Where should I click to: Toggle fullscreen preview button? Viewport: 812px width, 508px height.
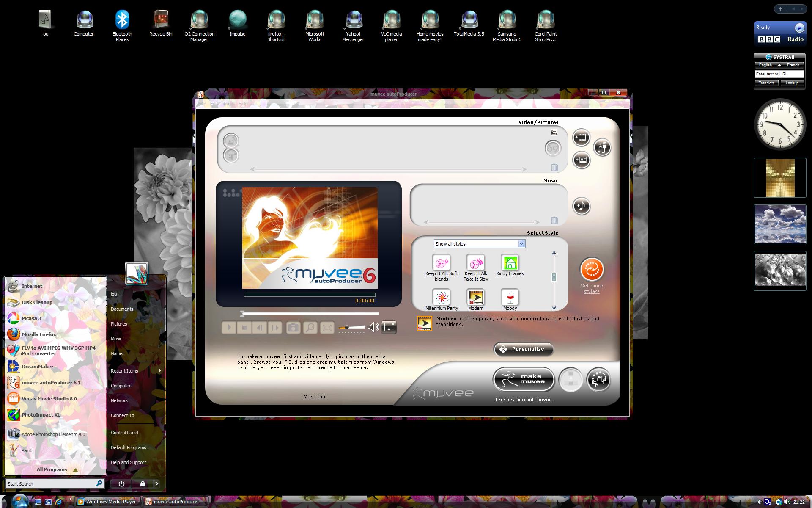(327, 327)
